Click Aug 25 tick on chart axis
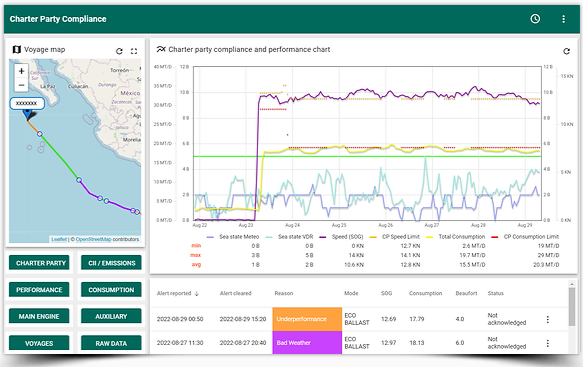The image size is (583, 367). [339, 225]
